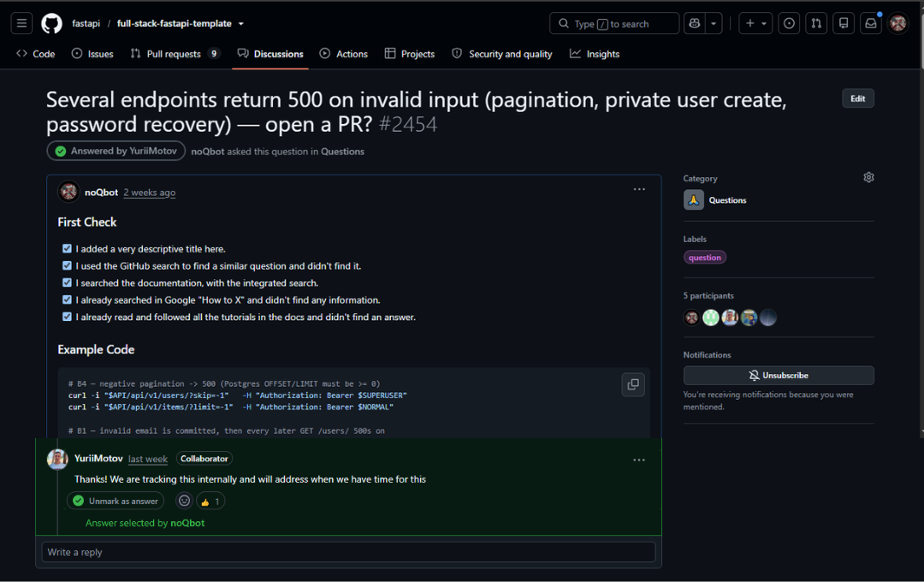Click the 'First Check' heading
Viewport: 924px width, 582px height.
[x=87, y=223]
